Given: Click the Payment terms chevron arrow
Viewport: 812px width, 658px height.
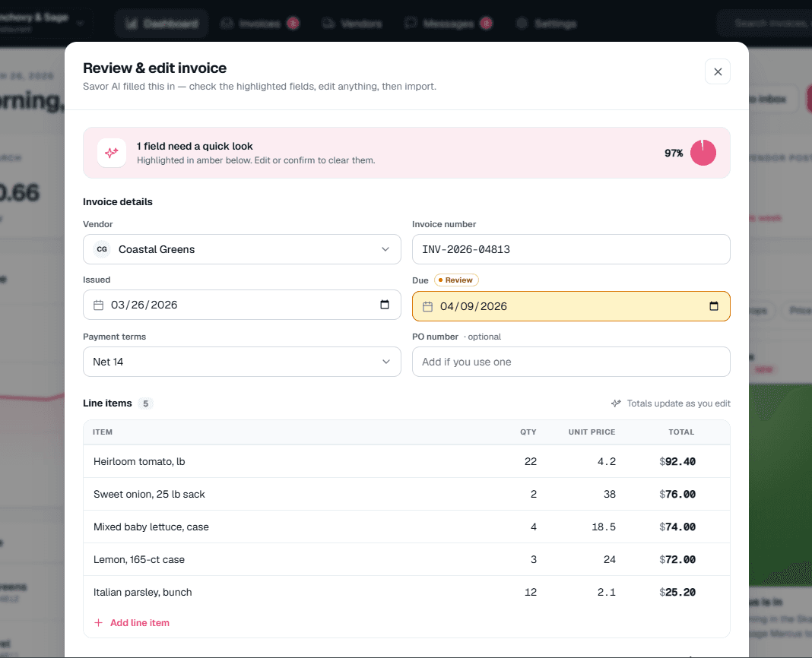Looking at the screenshot, I should pos(385,362).
